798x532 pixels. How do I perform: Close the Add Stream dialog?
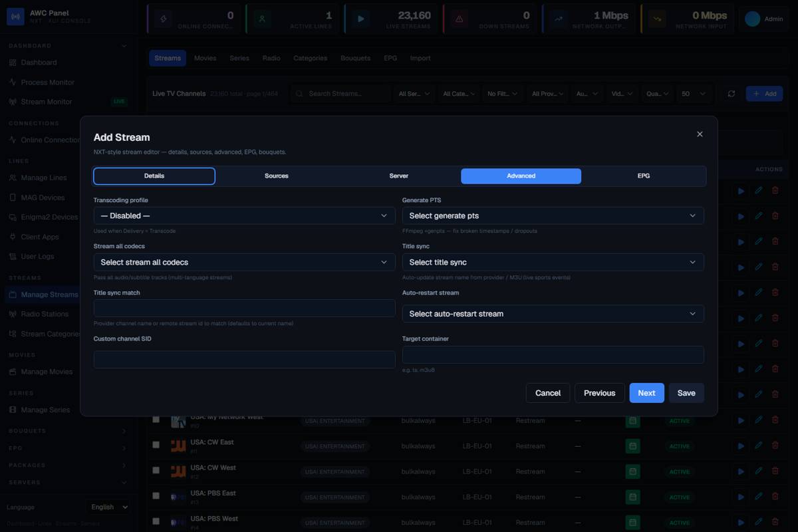point(700,134)
